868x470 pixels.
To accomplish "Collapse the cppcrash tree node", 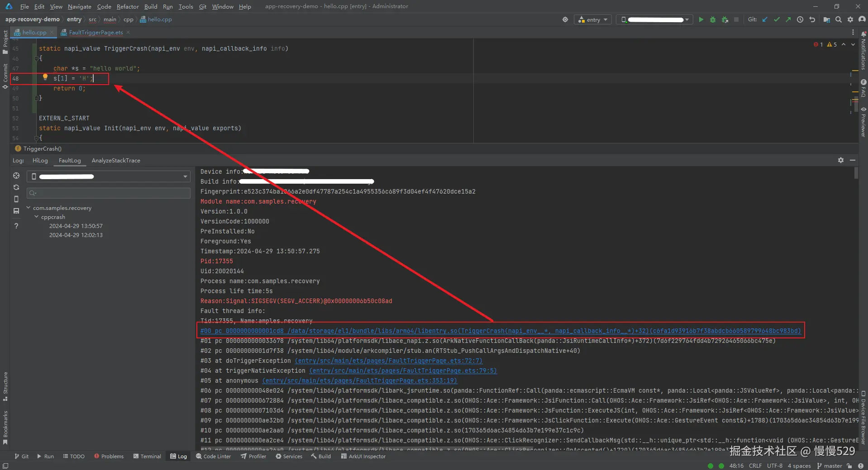I will click(37, 217).
